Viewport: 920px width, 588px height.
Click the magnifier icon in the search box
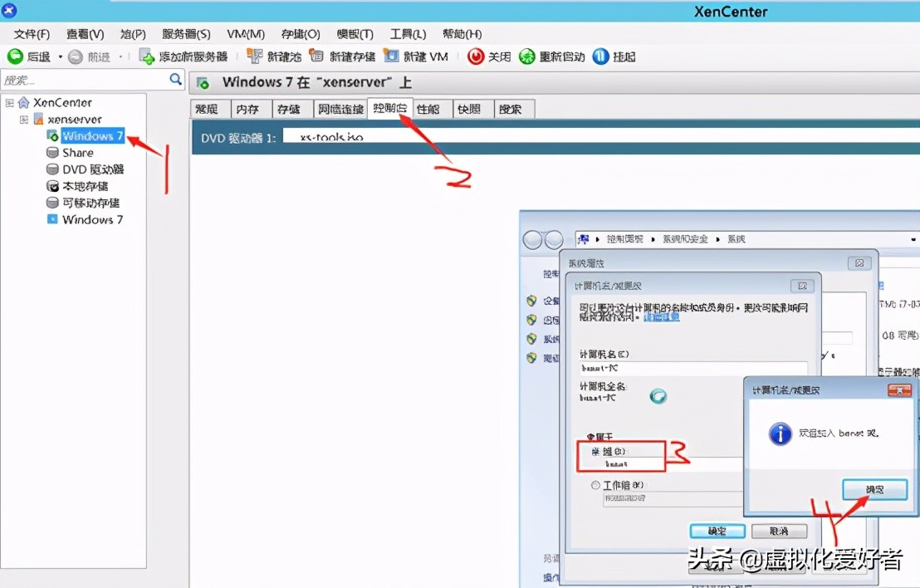[x=175, y=79]
